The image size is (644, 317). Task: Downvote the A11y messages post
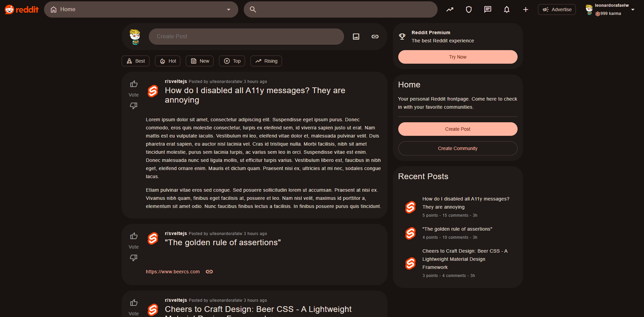pyautogui.click(x=134, y=106)
